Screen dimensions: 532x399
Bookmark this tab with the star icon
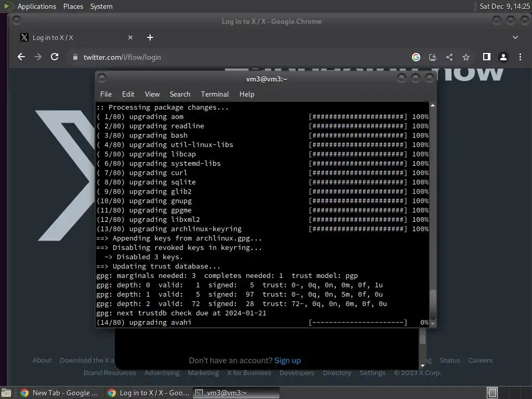tap(466, 57)
